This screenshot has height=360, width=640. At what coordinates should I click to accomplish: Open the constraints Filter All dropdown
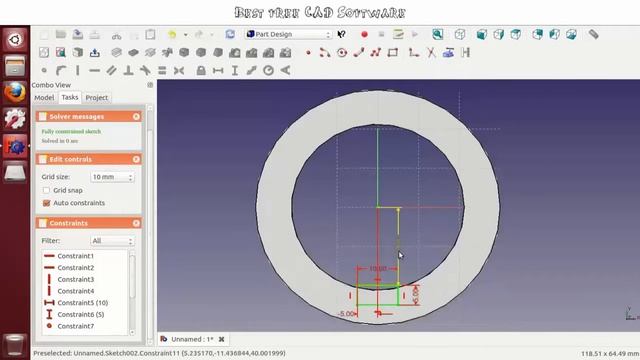point(112,241)
